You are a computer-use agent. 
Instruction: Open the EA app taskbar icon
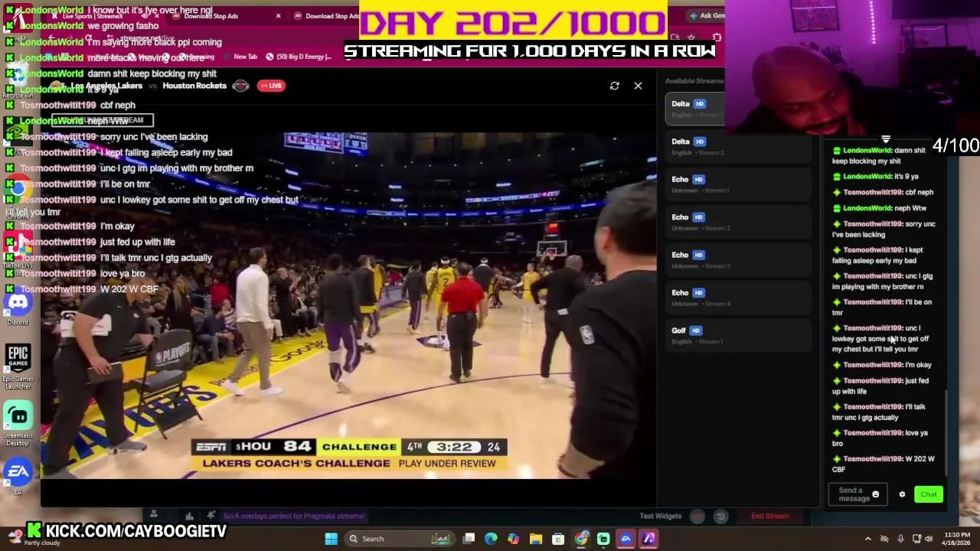click(x=626, y=539)
